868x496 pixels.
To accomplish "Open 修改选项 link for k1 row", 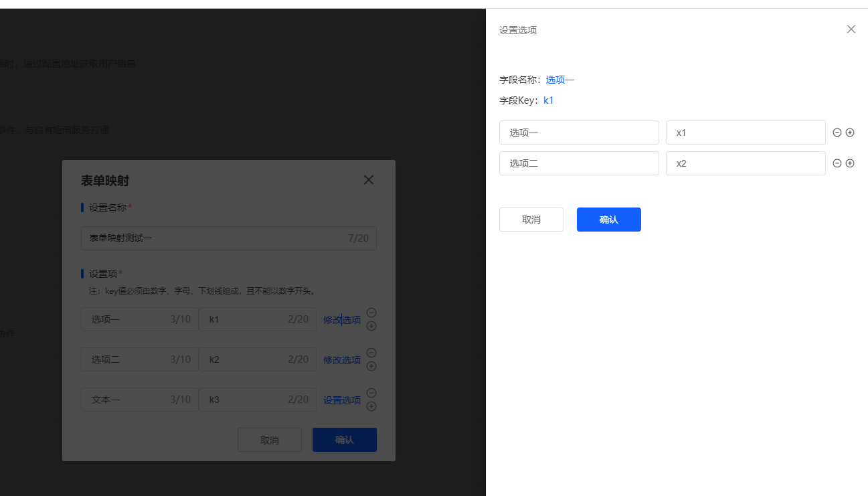I will click(342, 320).
